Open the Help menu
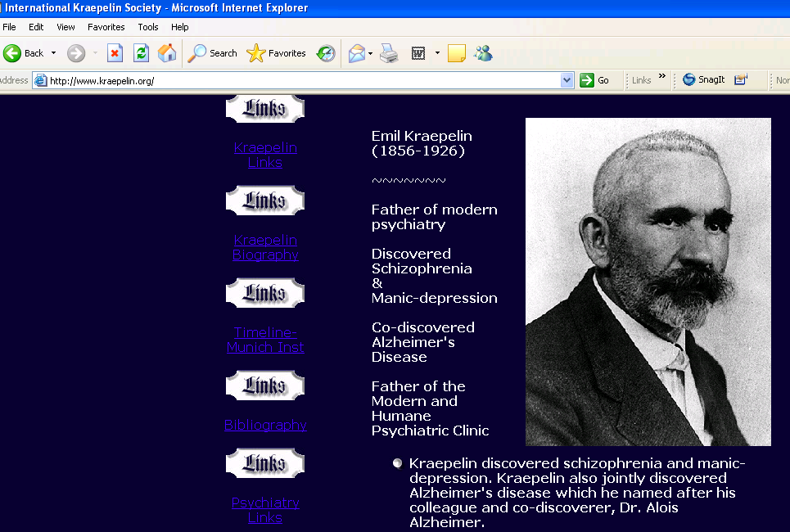 [179, 27]
